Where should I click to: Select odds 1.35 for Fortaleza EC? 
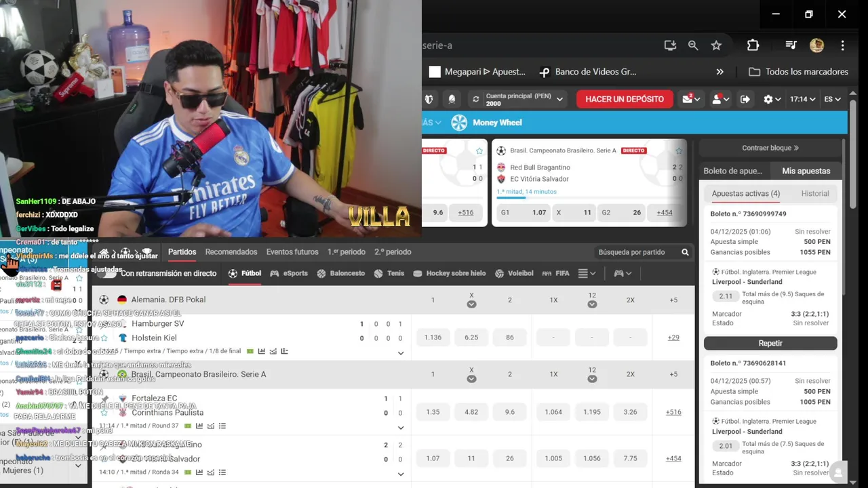(x=433, y=412)
